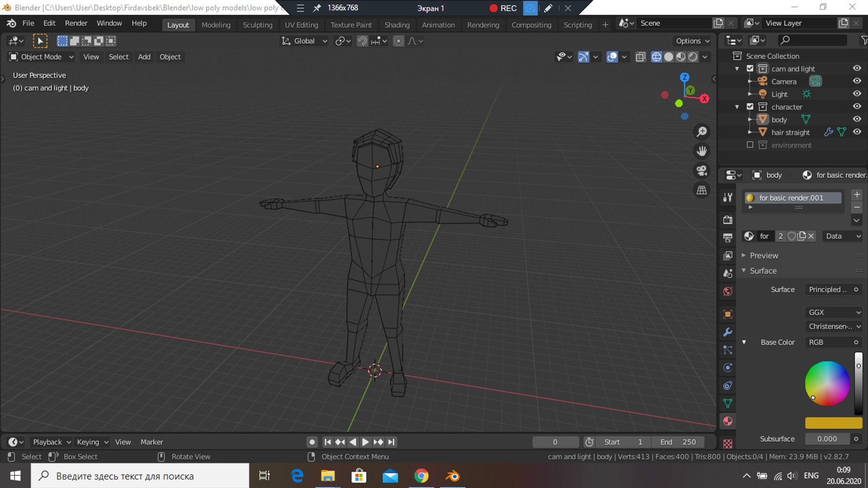
Task: Hide the hair straight object
Action: click(x=857, y=132)
